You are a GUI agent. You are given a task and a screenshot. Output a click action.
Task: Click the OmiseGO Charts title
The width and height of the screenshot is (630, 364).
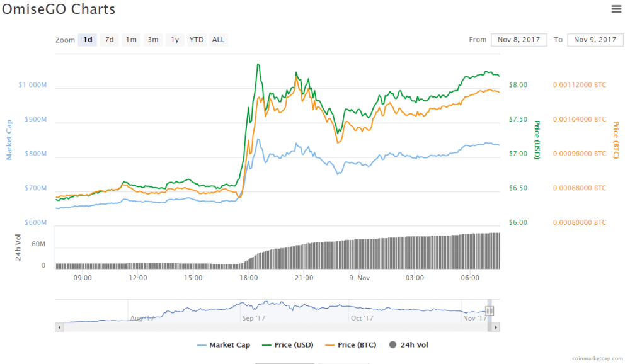59,9
